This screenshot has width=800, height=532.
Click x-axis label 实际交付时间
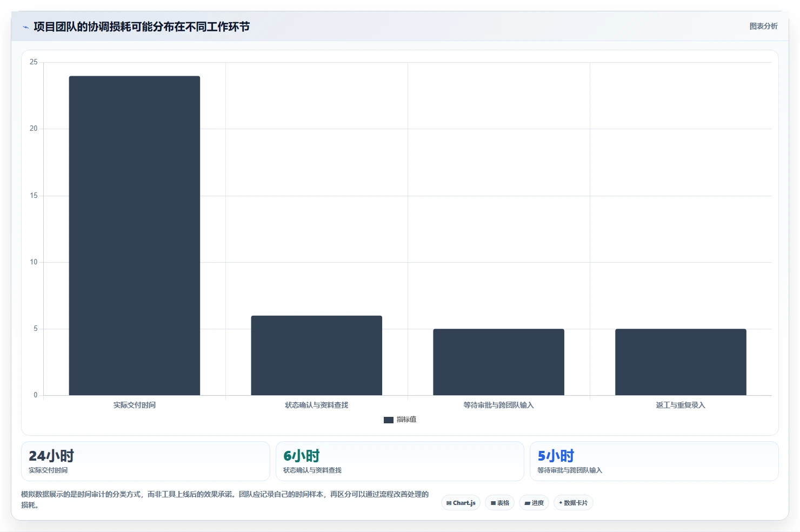coord(135,405)
